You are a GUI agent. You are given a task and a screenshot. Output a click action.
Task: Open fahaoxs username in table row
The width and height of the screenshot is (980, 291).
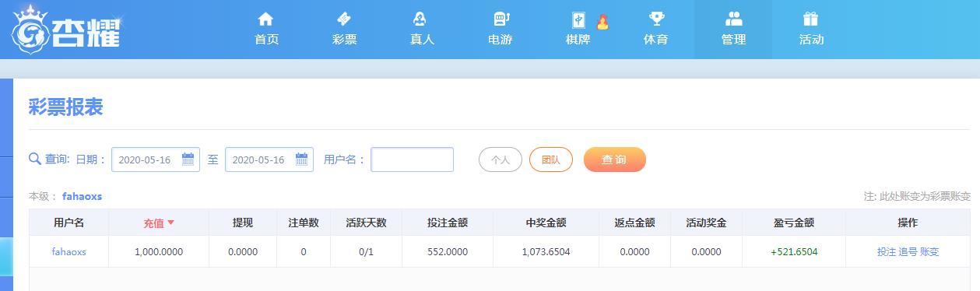click(x=68, y=251)
